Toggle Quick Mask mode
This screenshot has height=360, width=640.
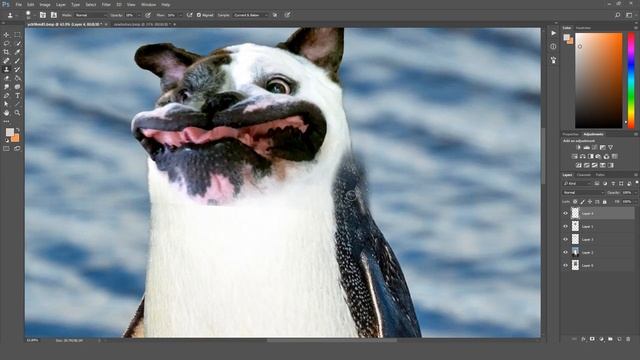(x=7, y=149)
